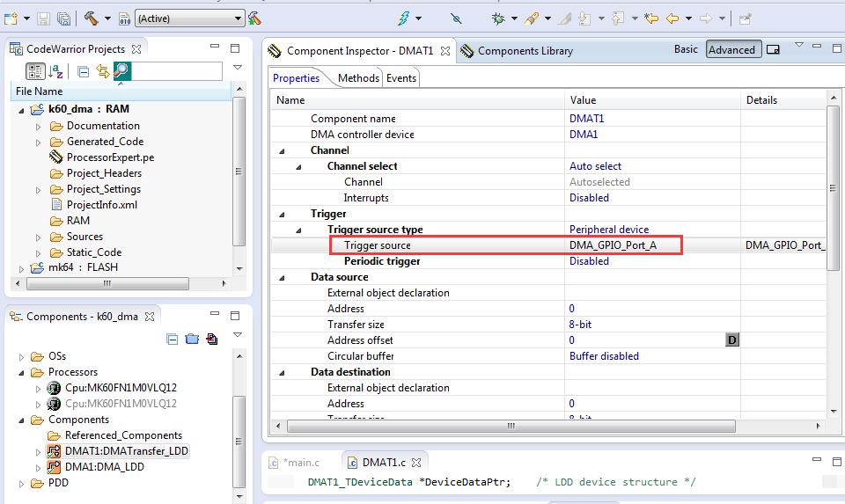Viewport: 845px width, 504px height.
Task: Open the (Active) build configuration dropdown
Action: click(190, 18)
